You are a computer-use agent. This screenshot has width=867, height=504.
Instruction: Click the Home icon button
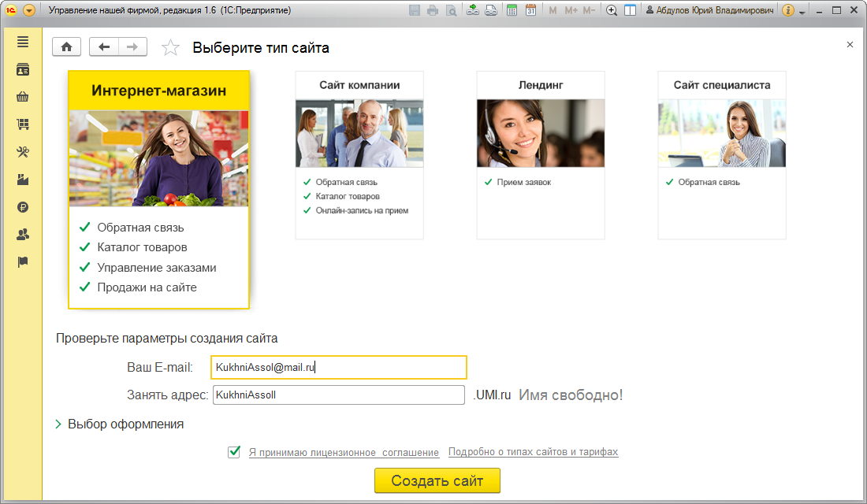[x=66, y=47]
